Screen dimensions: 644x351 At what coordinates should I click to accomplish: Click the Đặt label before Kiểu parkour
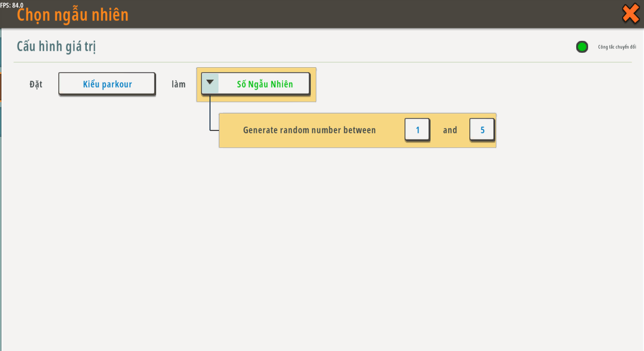(36, 84)
